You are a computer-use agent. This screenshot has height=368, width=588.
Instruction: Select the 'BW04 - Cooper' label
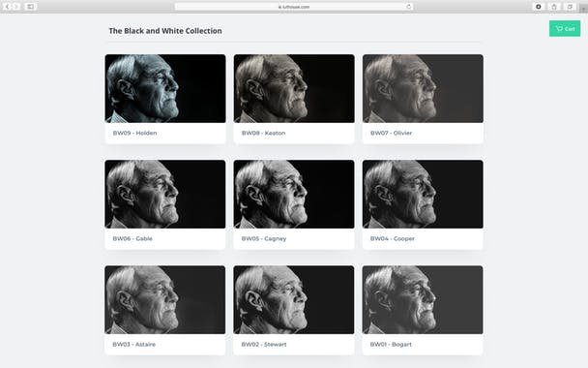click(393, 238)
